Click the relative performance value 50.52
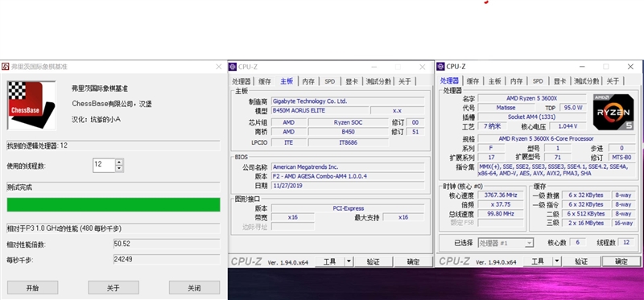This screenshot has width=644, height=300. click(167, 244)
